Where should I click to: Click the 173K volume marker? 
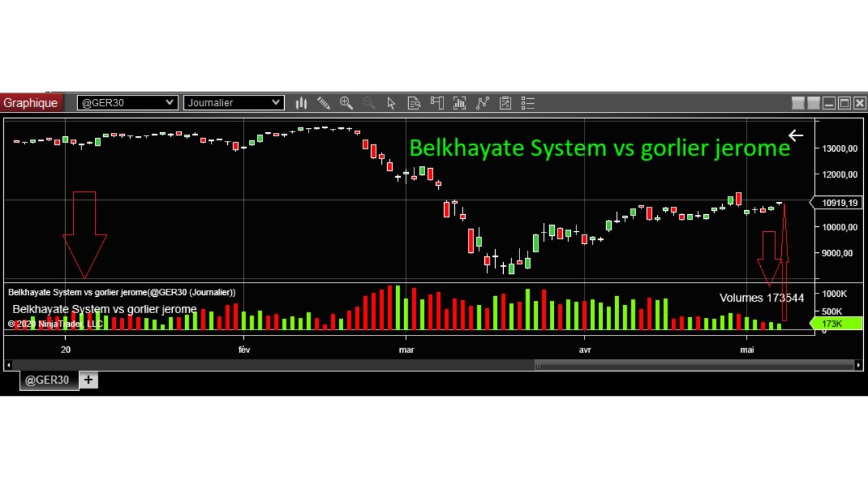837,324
